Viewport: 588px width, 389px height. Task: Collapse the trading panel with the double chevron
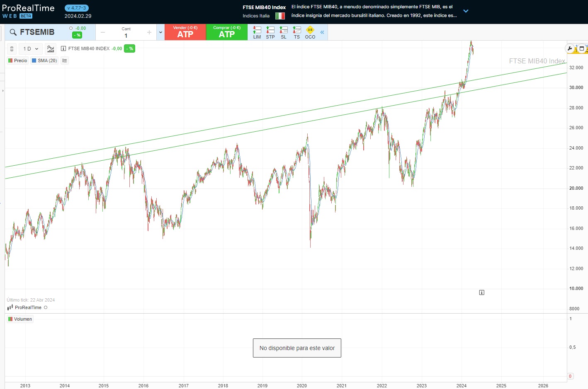click(322, 32)
